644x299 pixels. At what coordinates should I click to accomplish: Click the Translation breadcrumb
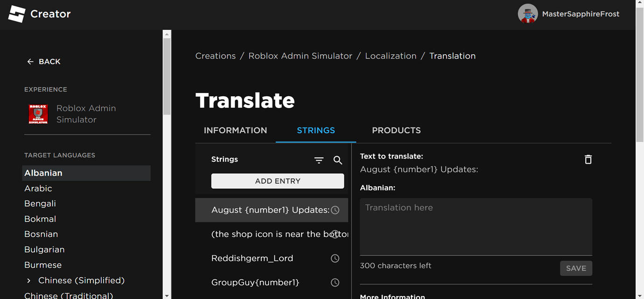coord(452,56)
